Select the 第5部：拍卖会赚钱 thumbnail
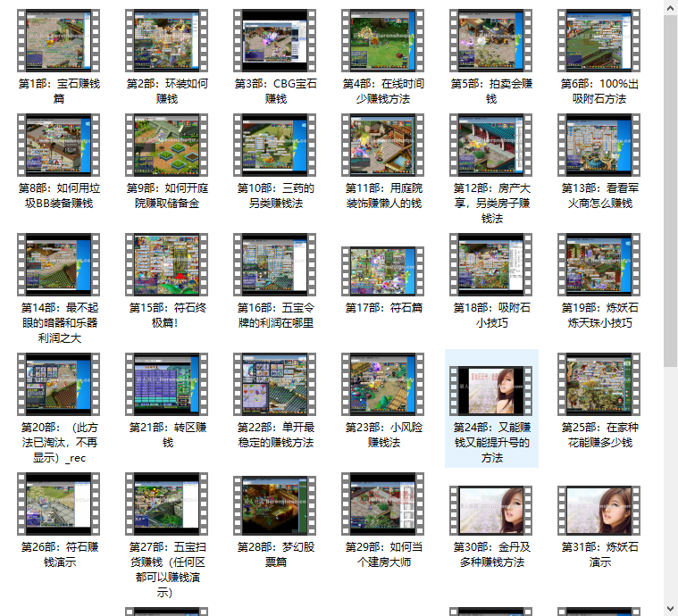This screenshot has width=678, height=616. coord(491,40)
